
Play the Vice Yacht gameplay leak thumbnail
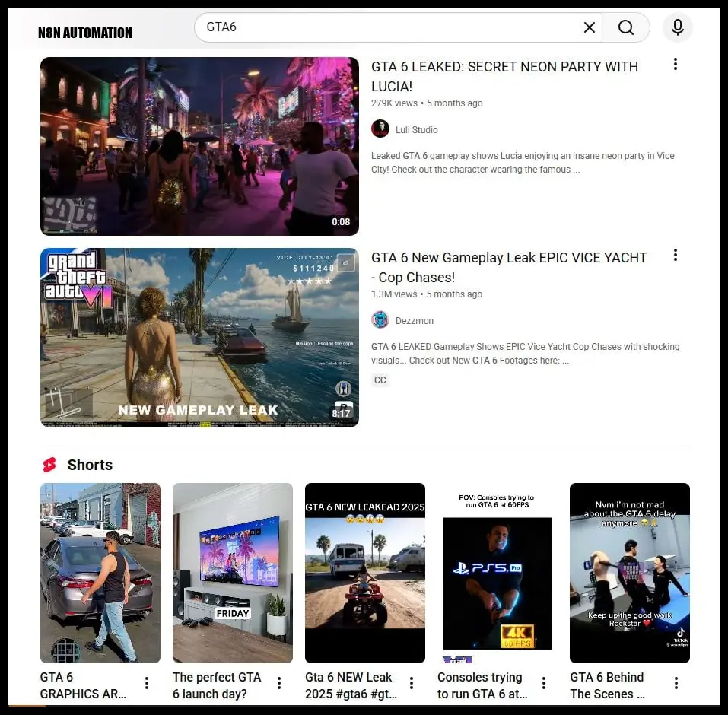click(199, 338)
